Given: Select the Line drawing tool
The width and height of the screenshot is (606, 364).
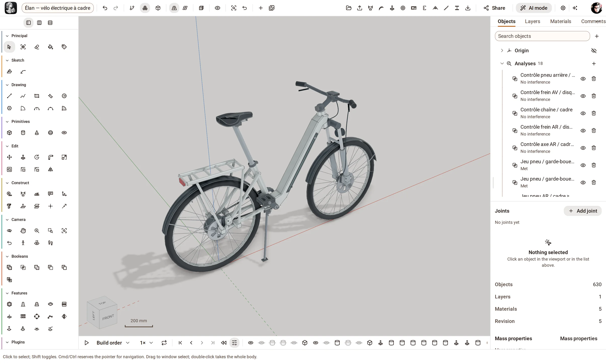Looking at the screenshot, I should 9,96.
